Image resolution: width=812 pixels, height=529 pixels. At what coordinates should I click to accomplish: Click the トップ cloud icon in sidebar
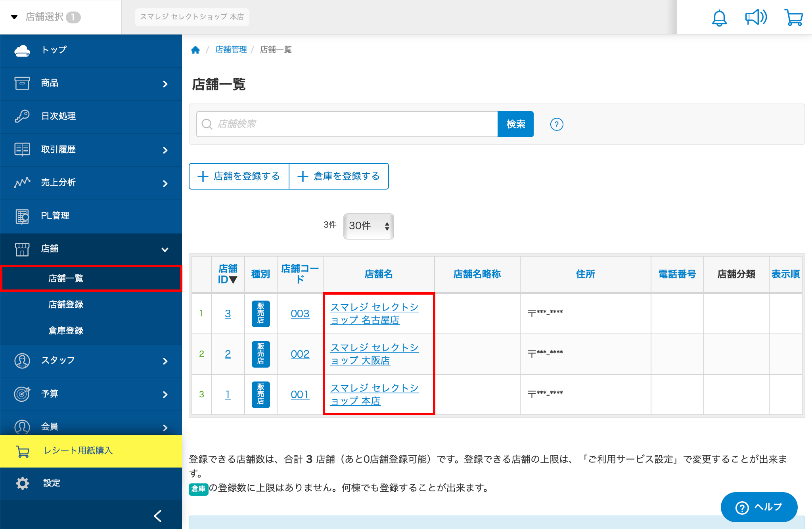click(22, 50)
